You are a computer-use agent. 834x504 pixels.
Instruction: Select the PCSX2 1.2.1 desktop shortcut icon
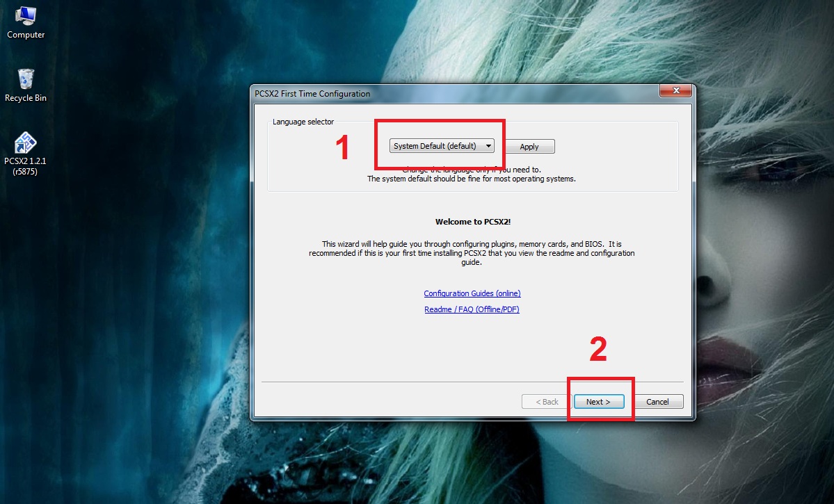[26, 143]
